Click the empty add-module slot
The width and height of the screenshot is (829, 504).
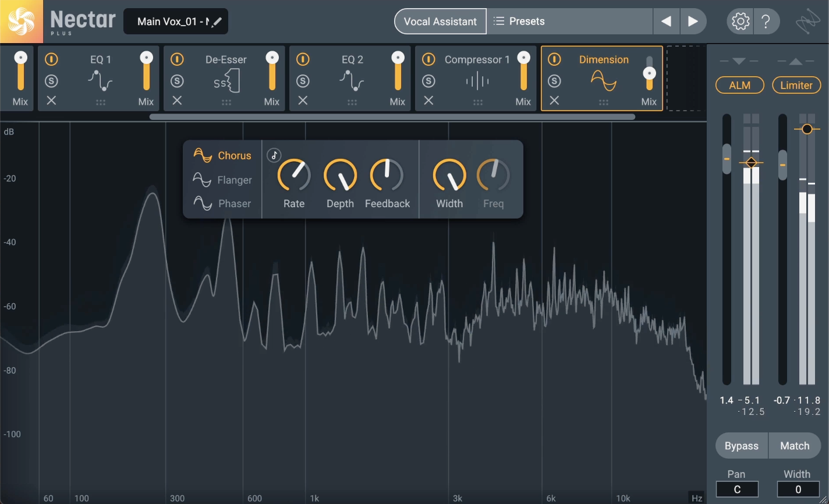685,78
